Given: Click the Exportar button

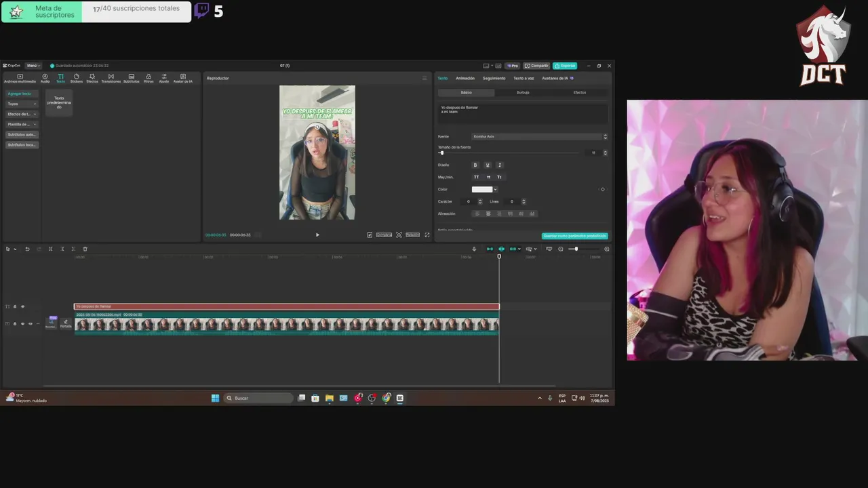Looking at the screenshot, I should 565,66.
